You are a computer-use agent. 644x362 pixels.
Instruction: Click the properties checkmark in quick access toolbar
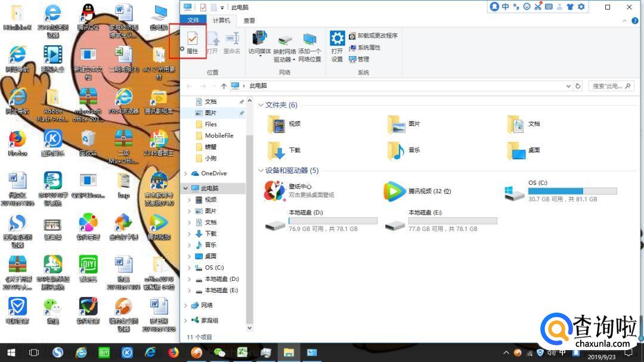click(x=203, y=7)
